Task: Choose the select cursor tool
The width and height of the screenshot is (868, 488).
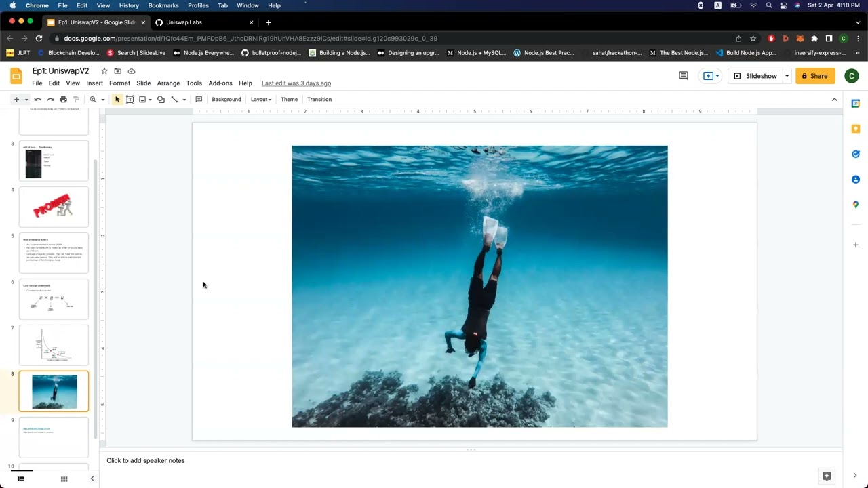Action: [117, 100]
